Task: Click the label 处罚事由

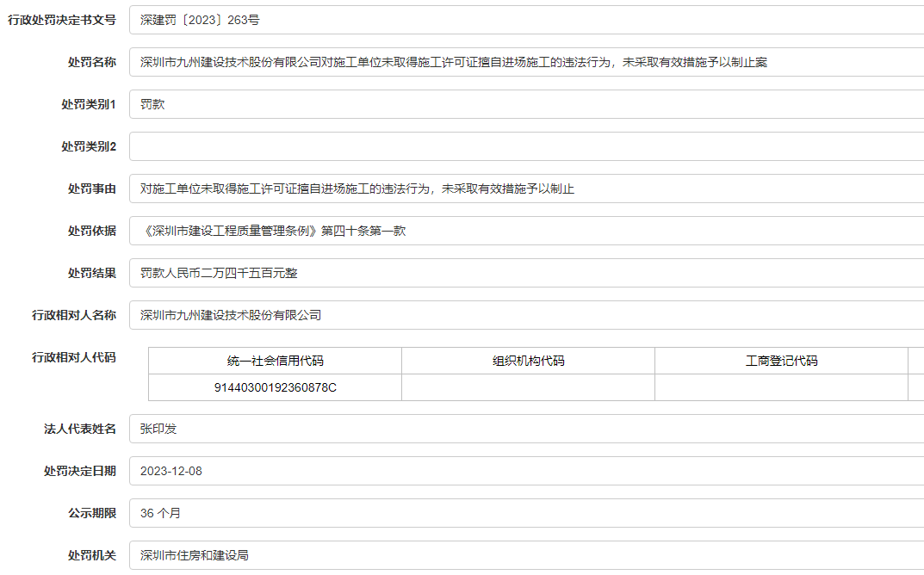Action: (92, 189)
